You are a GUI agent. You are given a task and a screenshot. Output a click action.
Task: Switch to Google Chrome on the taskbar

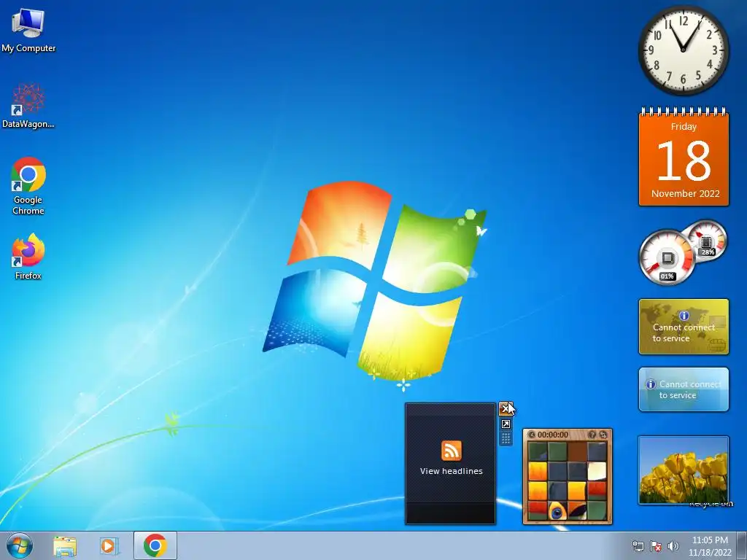[x=155, y=545]
